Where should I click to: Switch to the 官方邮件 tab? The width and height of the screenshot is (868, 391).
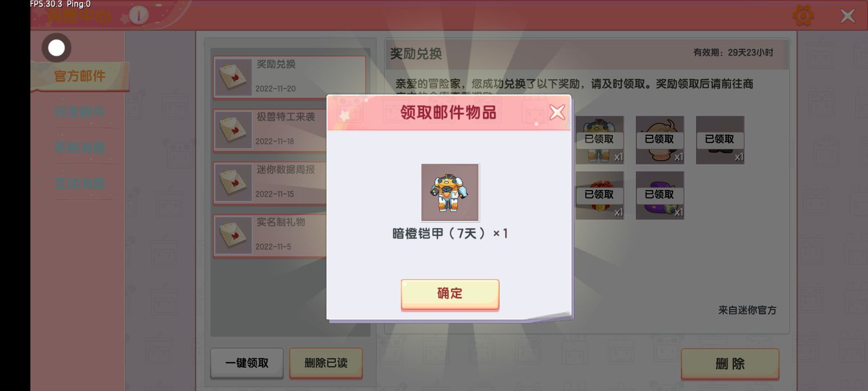[80, 76]
